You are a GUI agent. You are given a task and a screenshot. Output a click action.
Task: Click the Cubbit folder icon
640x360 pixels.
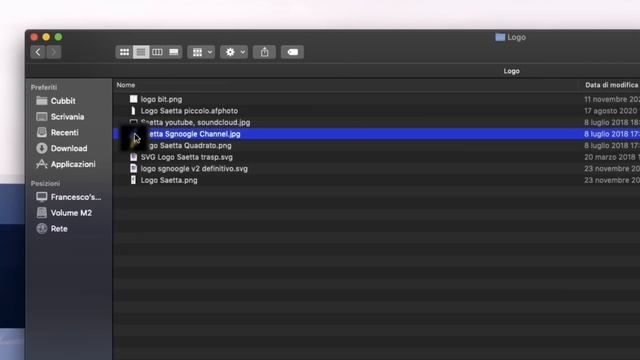(42, 100)
